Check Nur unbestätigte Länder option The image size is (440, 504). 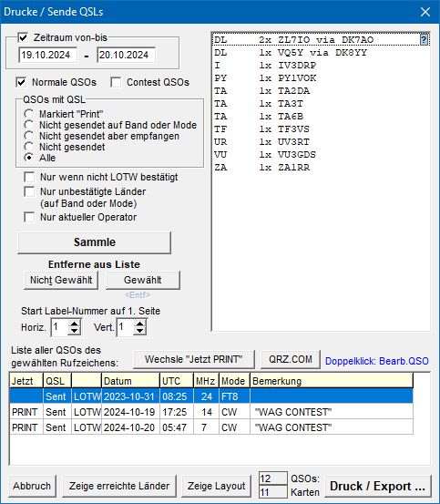pyautogui.click(x=29, y=191)
